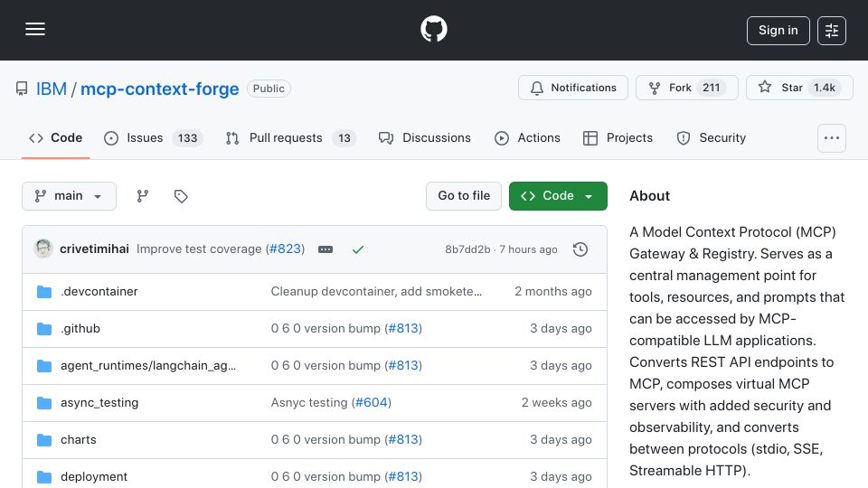Screen dimensions: 868x488
Task: Click the Notifications bell button
Action: coord(573,88)
